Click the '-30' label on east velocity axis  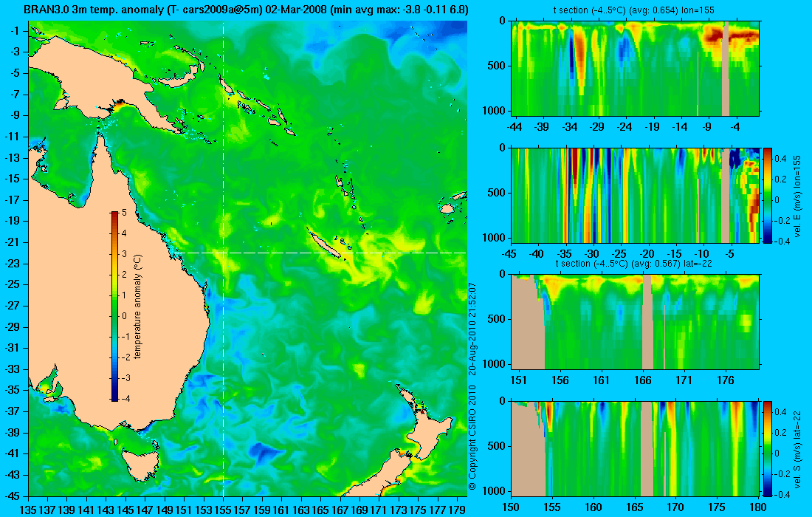591,254
